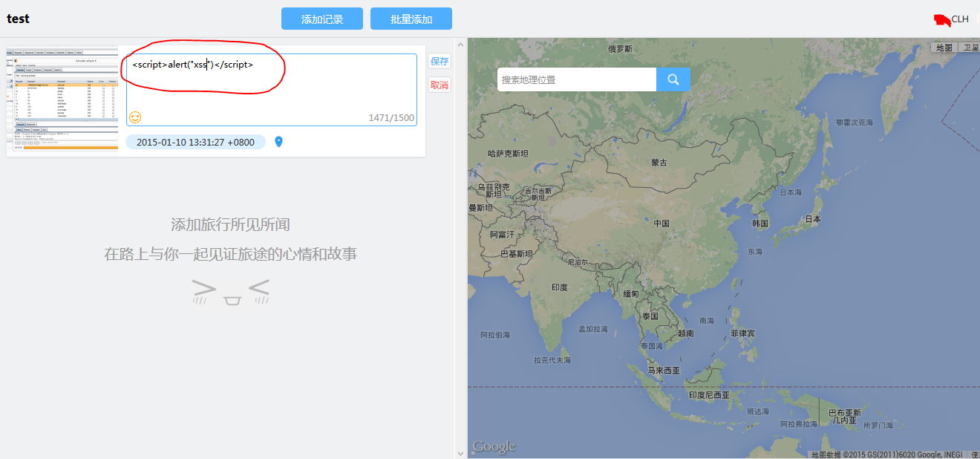Click the test trip title

click(x=19, y=19)
